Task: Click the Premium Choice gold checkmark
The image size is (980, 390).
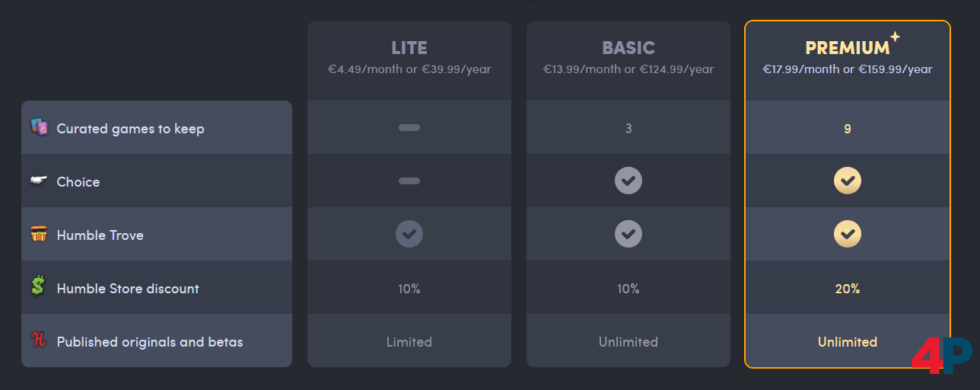Action: click(848, 181)
